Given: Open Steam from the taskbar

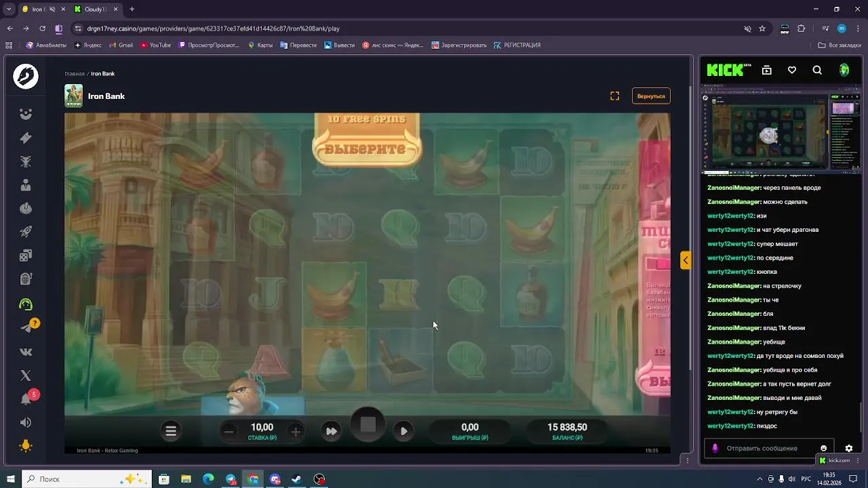Looking at the screenshot, I should tap(297, 479).
